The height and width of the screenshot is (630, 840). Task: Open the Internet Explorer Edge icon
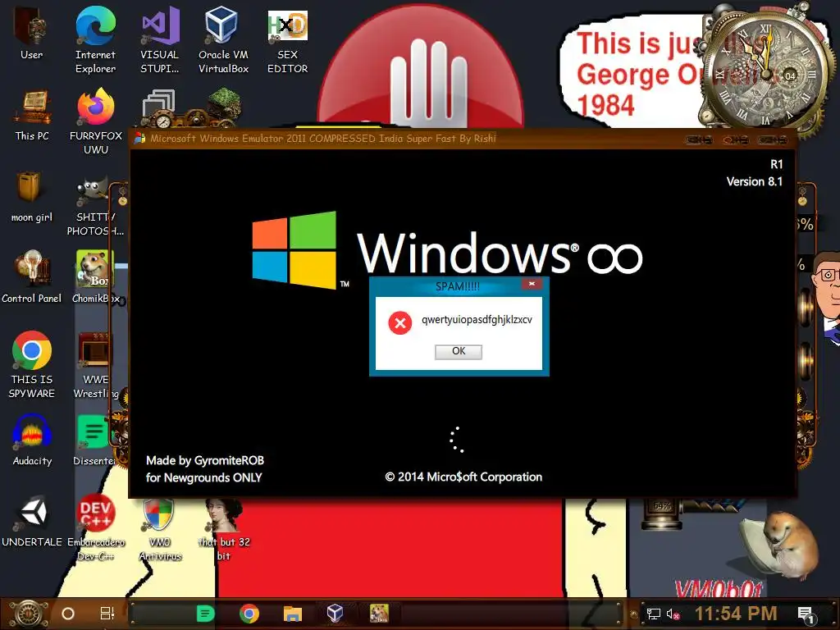95,39
